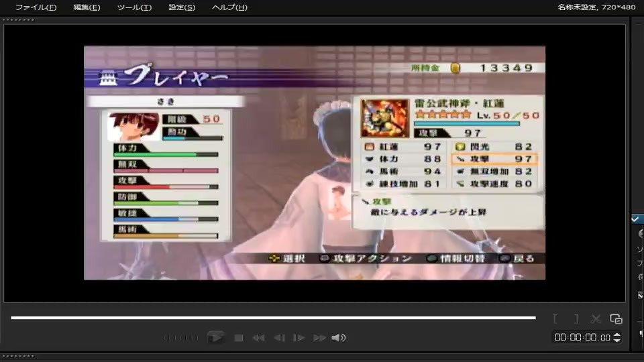Image resolution: width=644 pixels, height=362 pixels.
Task: Click the timecode field 00:00:00.00
Action: pos(582,337)
